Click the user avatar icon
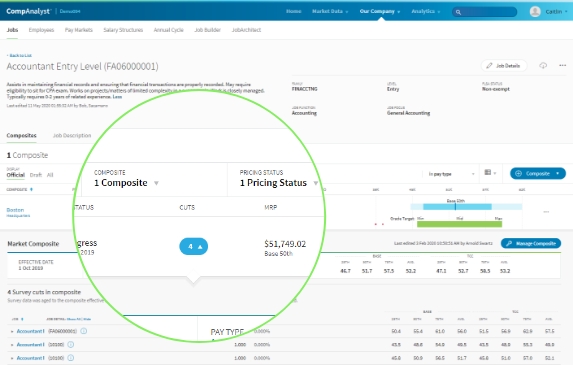 click(x=535, y=12)
